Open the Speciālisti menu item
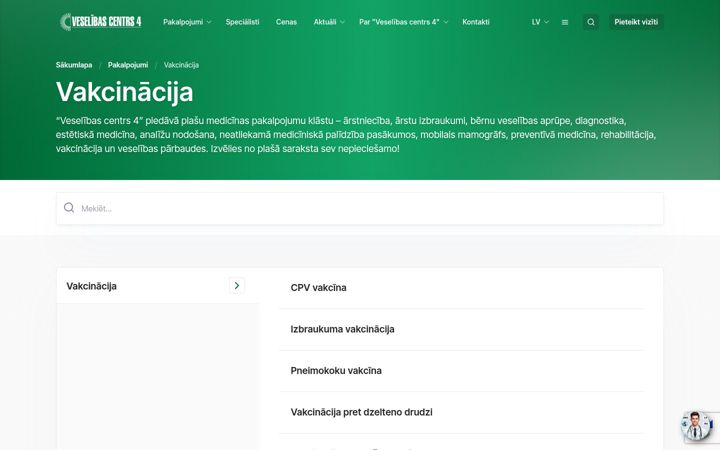720x450 pixels. tap(242, 22)
